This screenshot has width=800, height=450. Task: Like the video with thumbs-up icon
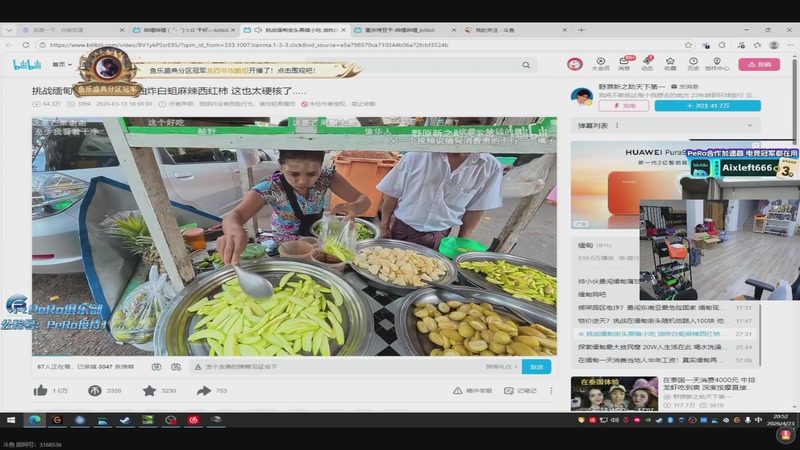(40, 391)
